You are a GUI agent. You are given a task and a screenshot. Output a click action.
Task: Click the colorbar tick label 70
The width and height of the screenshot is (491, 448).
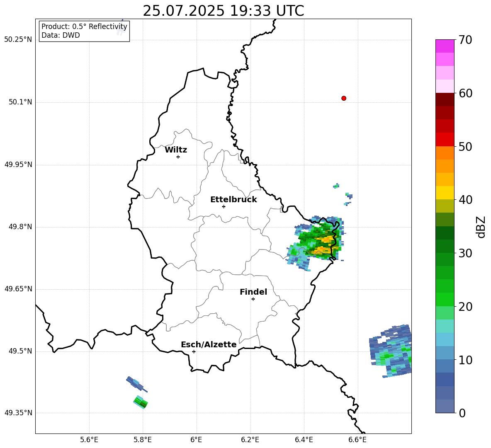pyautogui.click(x=466, y=40)
